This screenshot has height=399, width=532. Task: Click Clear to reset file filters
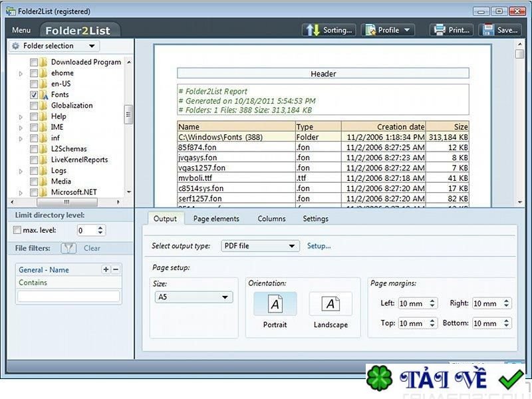click(x=92, y=248)
